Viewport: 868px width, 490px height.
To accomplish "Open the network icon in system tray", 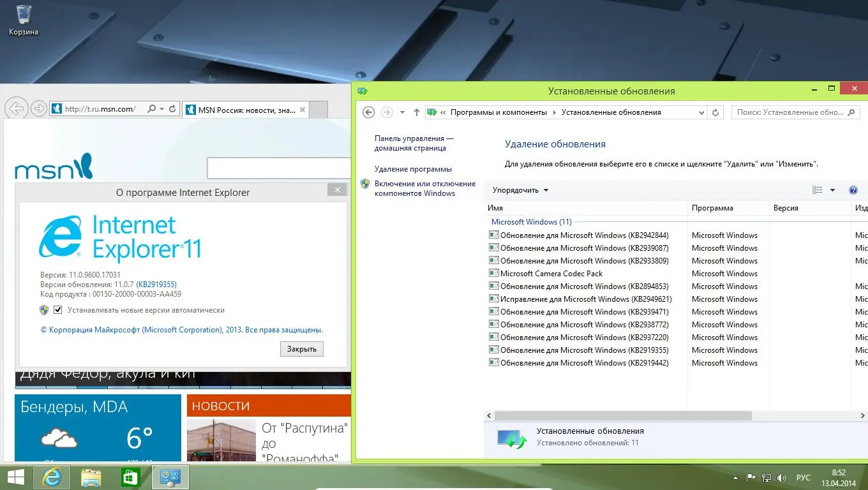I will 766,477.
